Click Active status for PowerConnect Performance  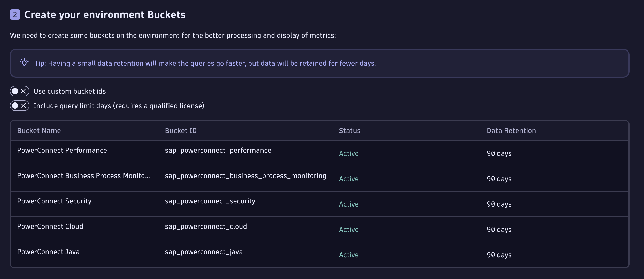[x=349, y=153]
